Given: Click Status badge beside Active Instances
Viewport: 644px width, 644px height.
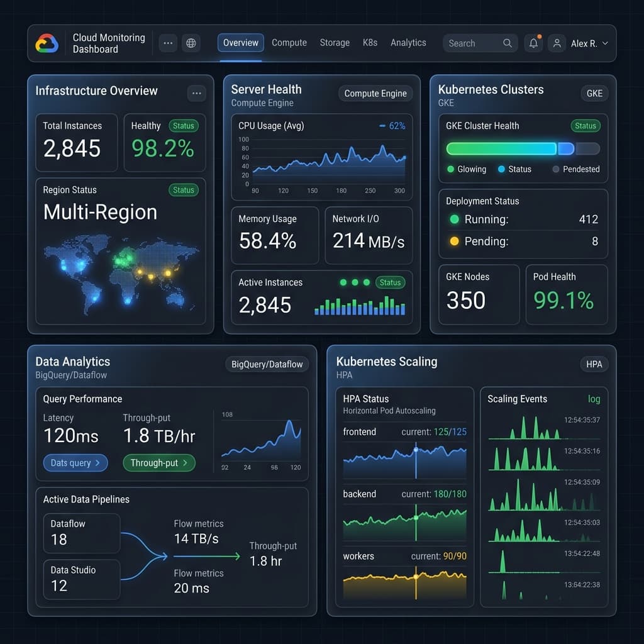Looking at the screenshot, I should 390,282.
